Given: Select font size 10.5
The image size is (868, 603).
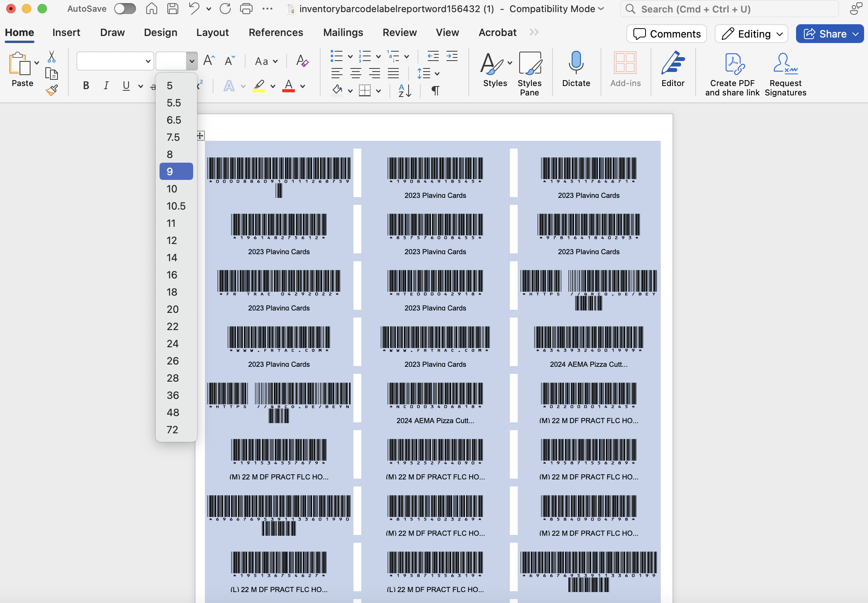Looking at the screenshot, I should 176,206.
